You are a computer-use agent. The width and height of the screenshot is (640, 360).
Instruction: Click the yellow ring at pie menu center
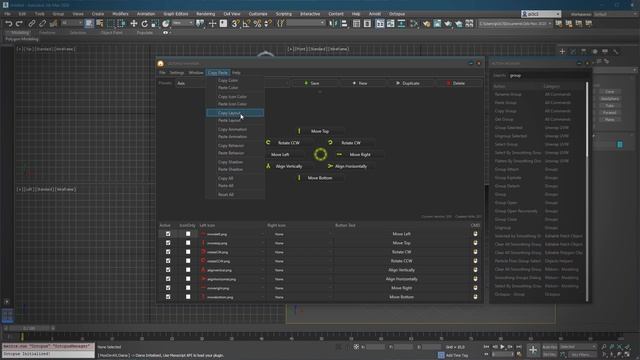pos(320,154)
